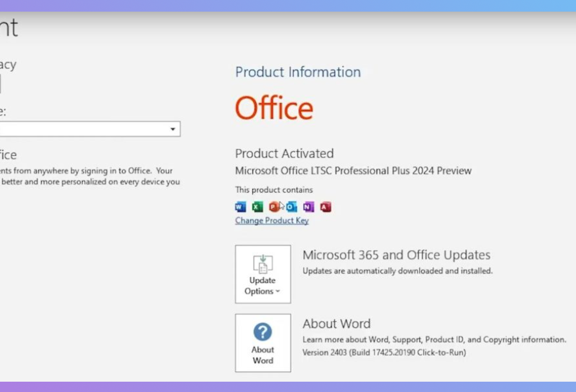Click the Microsoft Office LTSC Professional Plus text
Screen dimensions: 576x392
point(353,171)
